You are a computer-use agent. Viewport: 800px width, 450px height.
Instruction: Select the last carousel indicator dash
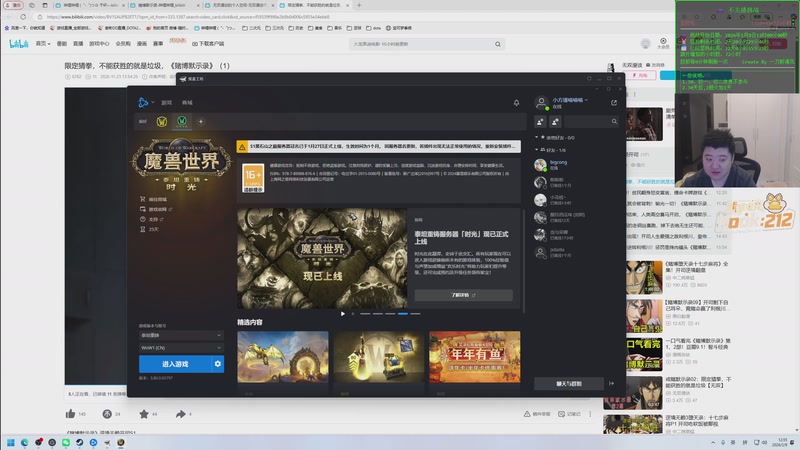[415, 314]
